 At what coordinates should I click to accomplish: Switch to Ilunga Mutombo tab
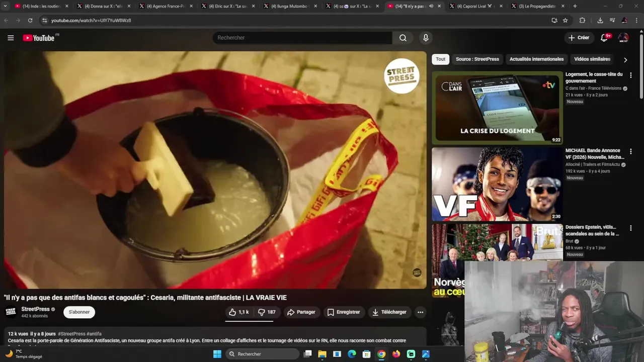[x=290, y=6]
